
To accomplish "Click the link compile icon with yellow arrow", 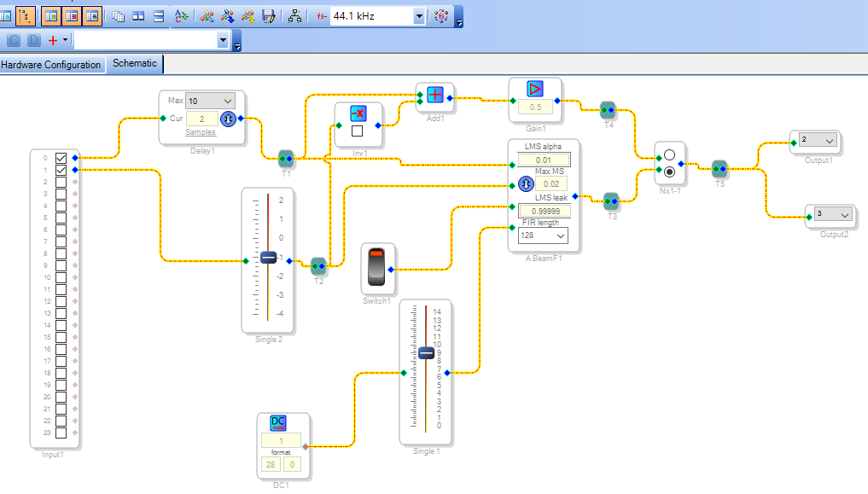I will click(x=248, y=16).
